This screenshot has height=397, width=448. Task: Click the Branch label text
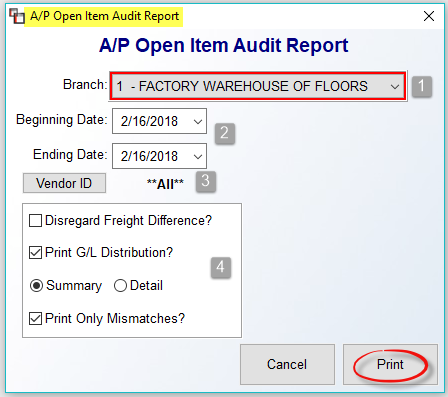point(85,85)
